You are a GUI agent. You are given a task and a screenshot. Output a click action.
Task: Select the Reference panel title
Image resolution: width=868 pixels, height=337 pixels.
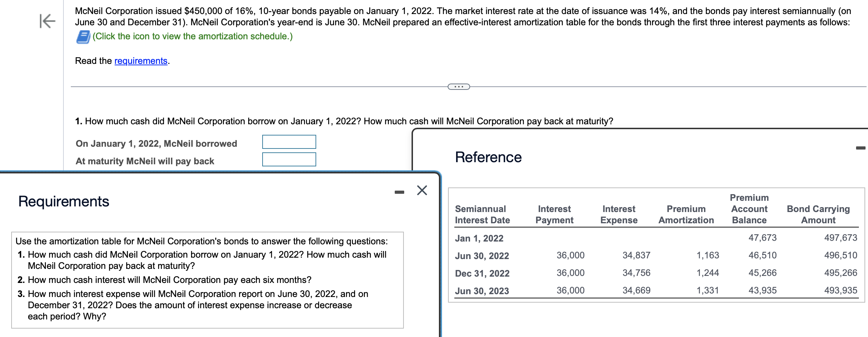(x=488, y=157)
